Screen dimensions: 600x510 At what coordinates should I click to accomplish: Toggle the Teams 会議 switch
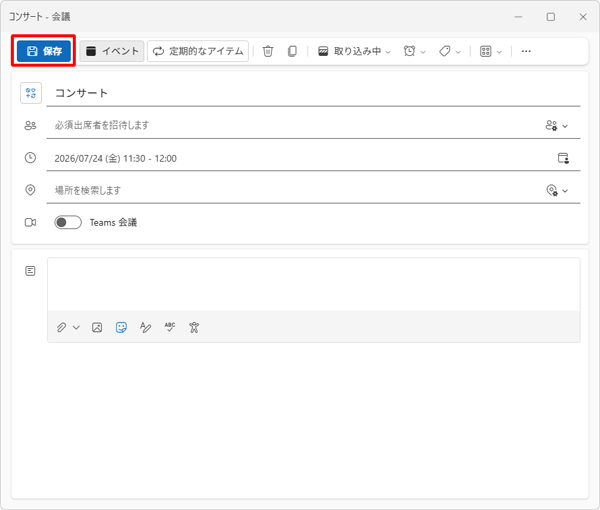pos(68,222)
